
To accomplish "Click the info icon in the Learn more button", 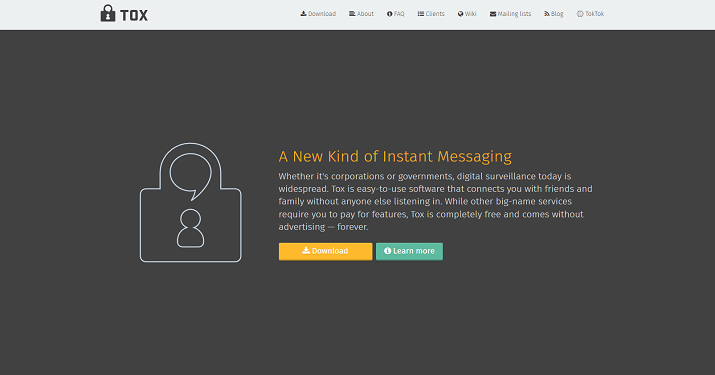I will (x=388, y=250).
